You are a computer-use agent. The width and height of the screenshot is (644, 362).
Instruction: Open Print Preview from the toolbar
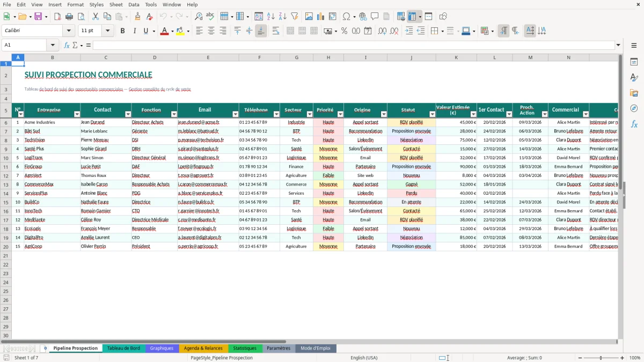point(80,17)
